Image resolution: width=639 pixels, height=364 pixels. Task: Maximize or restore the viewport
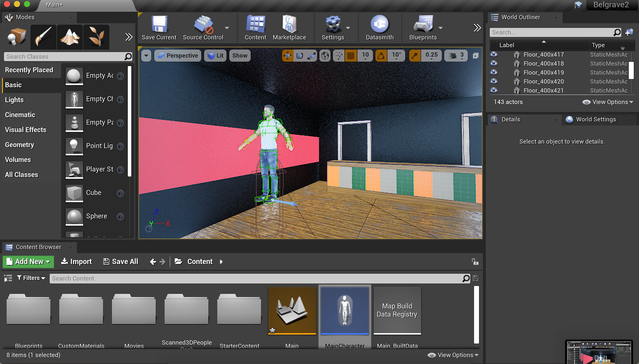tap(476, 56)
